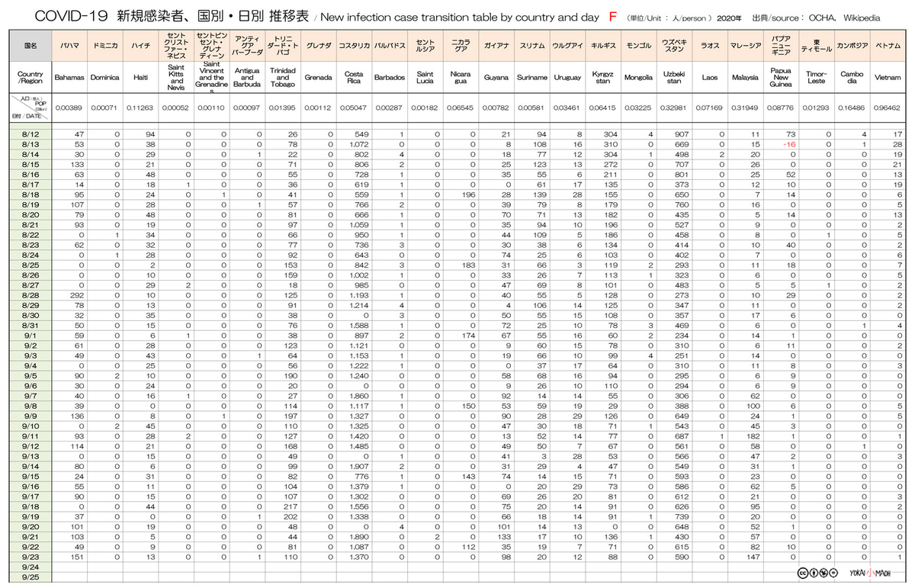
Task: Click population value 0.00389 for Bahamas
Action: (69, 108)
